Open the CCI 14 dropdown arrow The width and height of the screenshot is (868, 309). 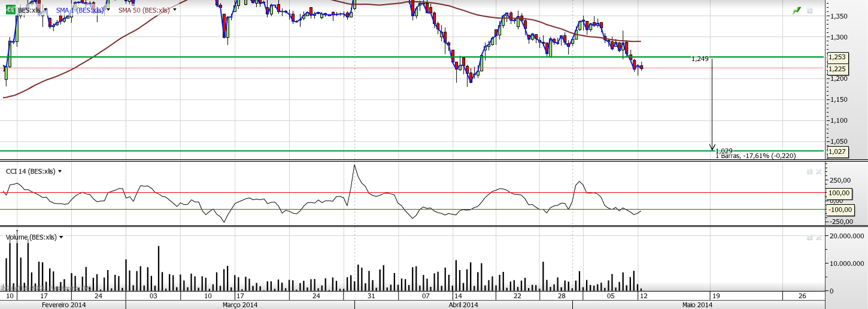(x=60, y=171)
